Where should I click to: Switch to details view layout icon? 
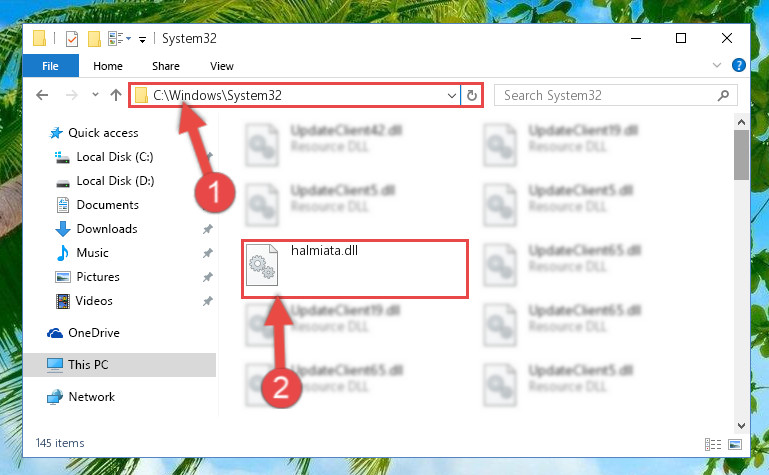point(713,444)
